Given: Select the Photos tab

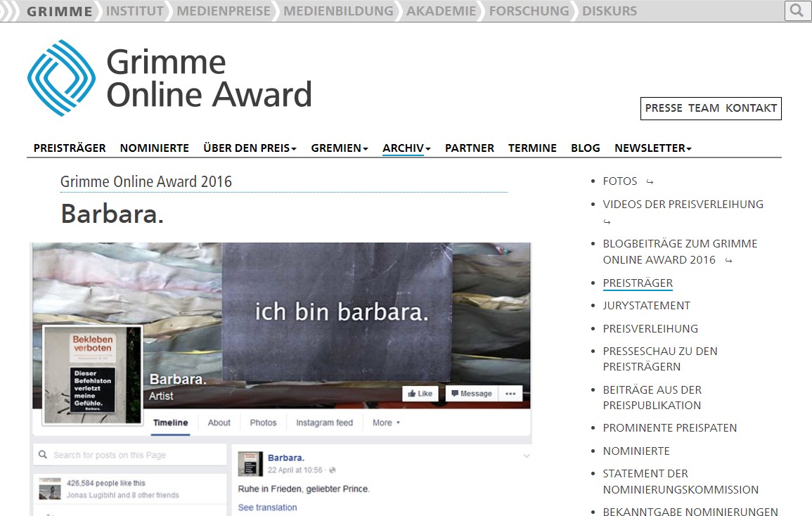Looking at the screenshot, I should tap(263, 423).
